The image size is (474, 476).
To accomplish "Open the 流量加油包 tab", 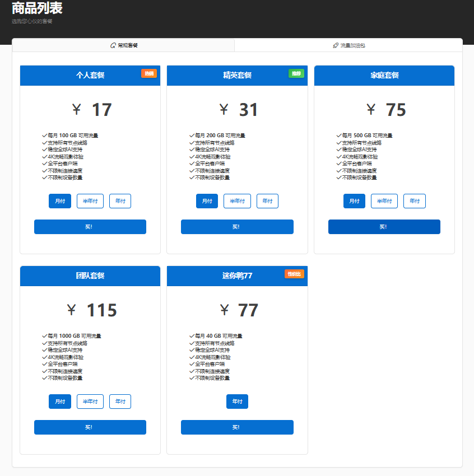I will pos(348,45).
